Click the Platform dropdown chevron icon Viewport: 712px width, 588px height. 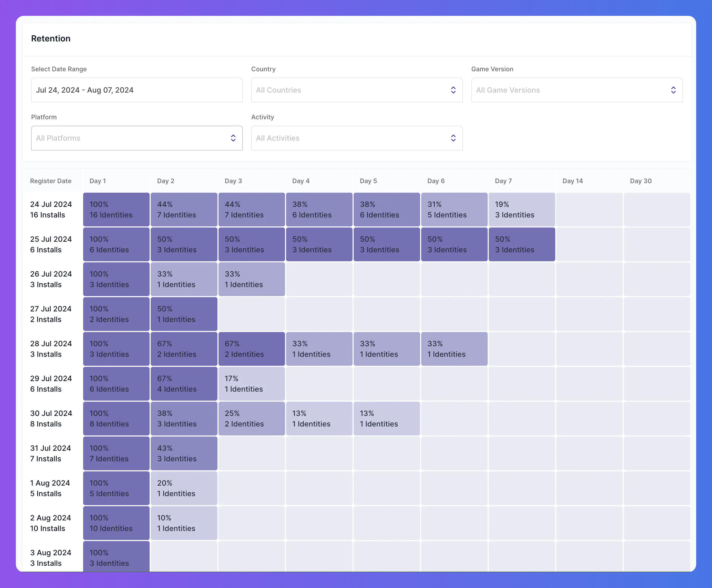click(x=233, y=138)
